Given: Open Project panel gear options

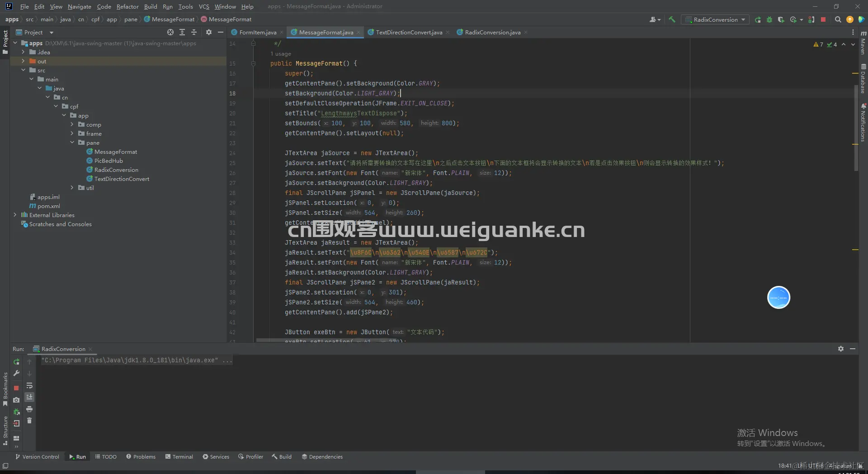Looking at the screenshot, I should click(208, 32).
